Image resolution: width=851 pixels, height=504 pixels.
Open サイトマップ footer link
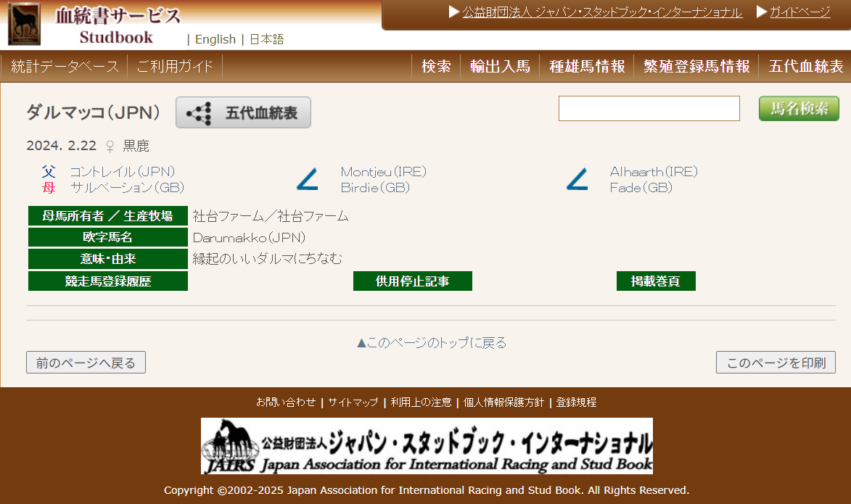[353, 402]
